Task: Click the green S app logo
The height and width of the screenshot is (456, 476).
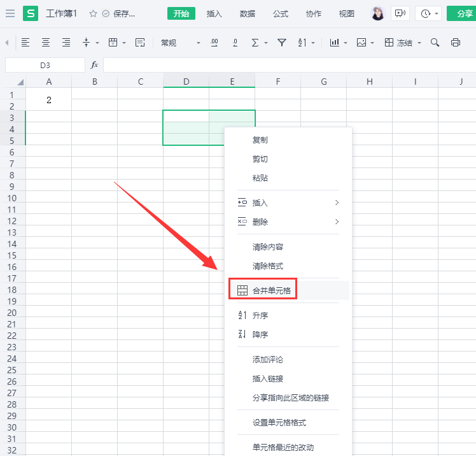Action: tap(31, 13)
